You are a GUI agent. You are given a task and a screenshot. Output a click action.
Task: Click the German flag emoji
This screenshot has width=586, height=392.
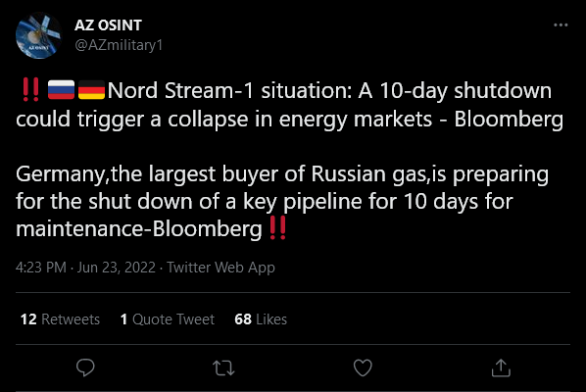coord(91,90)
